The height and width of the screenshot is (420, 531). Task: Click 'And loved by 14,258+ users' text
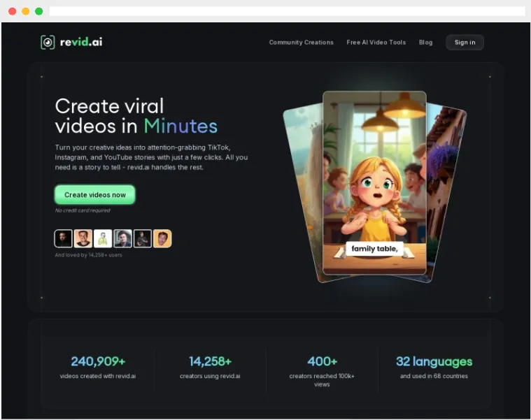point(88,255)
